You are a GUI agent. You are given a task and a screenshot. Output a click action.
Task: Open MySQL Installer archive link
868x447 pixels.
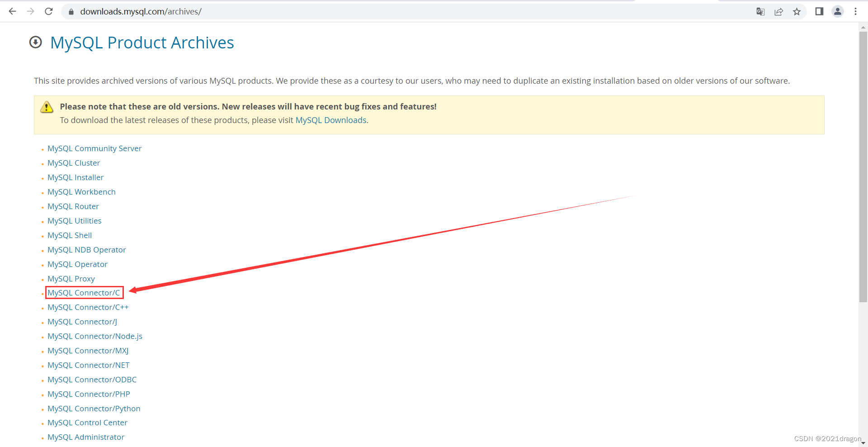click(75, 177)
